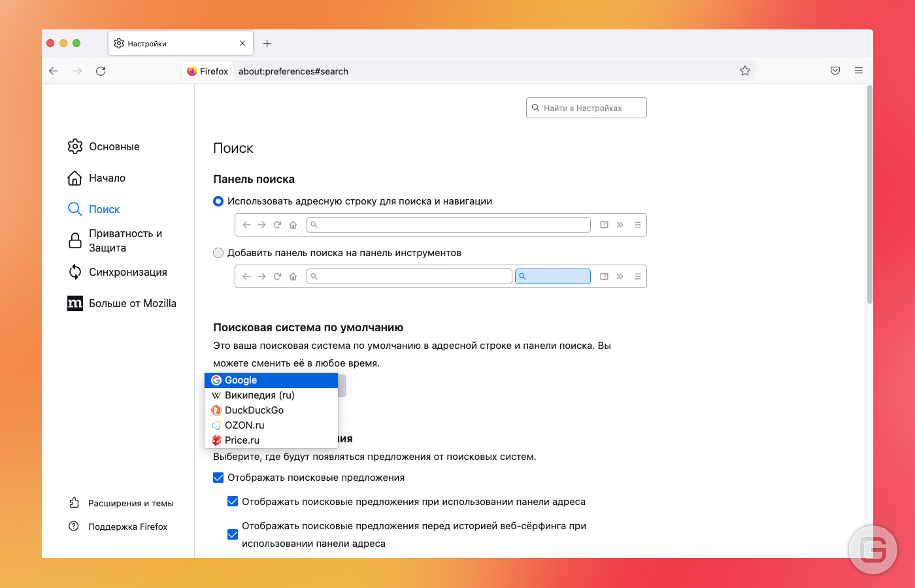The height and width of the screenshot is (588, 915).
Task: Choose Википедия (ru) in the dropdown list
Action: [x=271, y=395]
